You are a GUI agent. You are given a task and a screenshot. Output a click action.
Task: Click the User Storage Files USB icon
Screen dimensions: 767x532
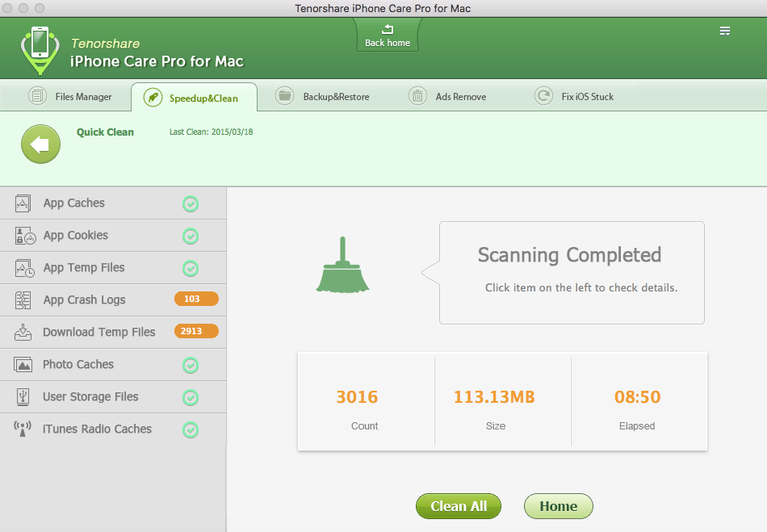click(23, 396)
